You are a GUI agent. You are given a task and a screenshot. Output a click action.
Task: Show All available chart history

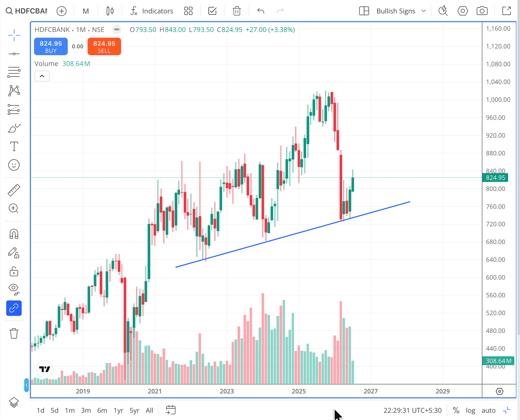pyautogui.click(x=149, y=410)
